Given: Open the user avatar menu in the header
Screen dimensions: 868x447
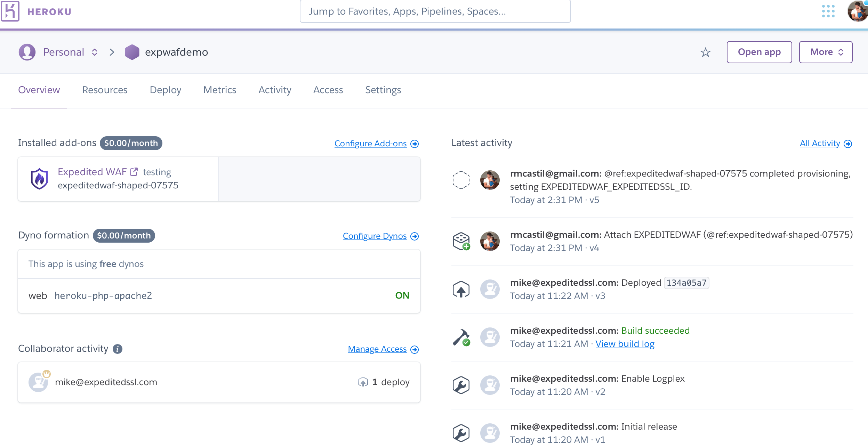Looking at the screenshot, I should (x=857, y=11).
